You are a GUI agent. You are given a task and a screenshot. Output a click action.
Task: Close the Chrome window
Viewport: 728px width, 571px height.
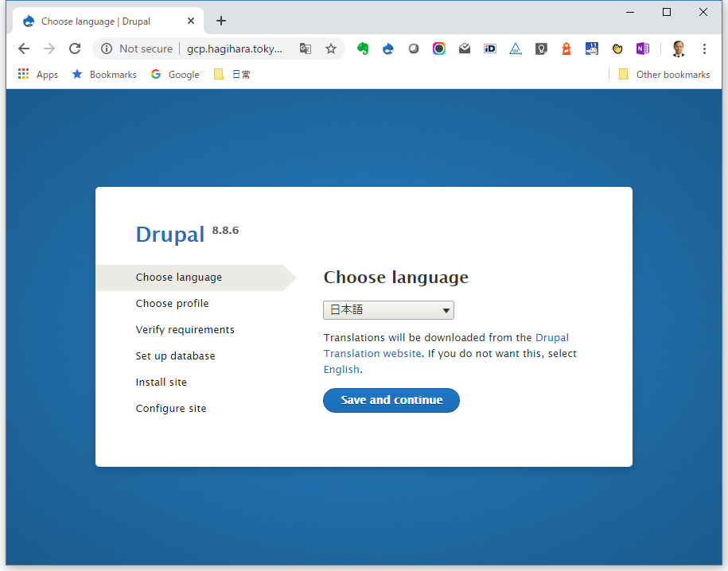tap(703, 13)
